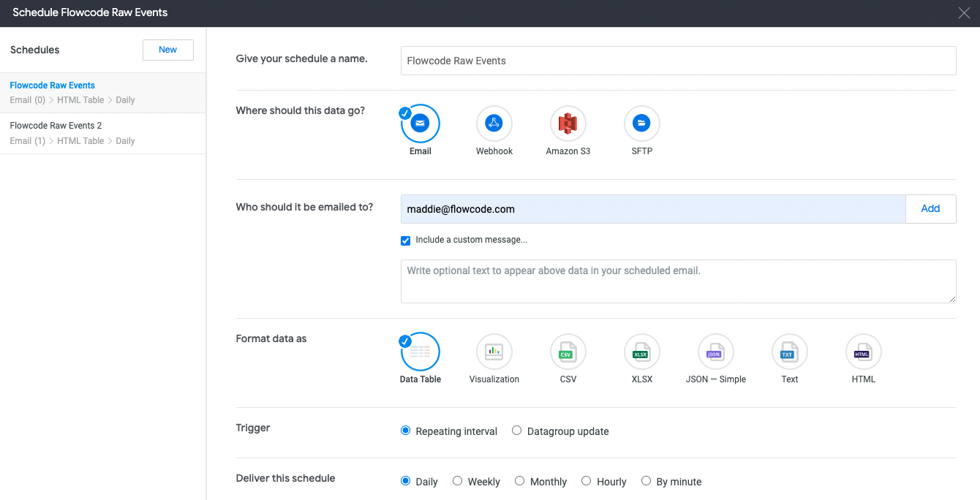Select the SFTP destination icon
The width and height of the screenshot is (980, 500).
[x=642, y=124]
